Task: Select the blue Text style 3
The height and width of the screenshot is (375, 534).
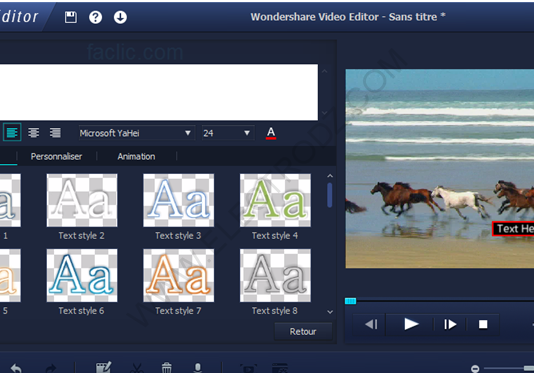Action: coord(179,200)
